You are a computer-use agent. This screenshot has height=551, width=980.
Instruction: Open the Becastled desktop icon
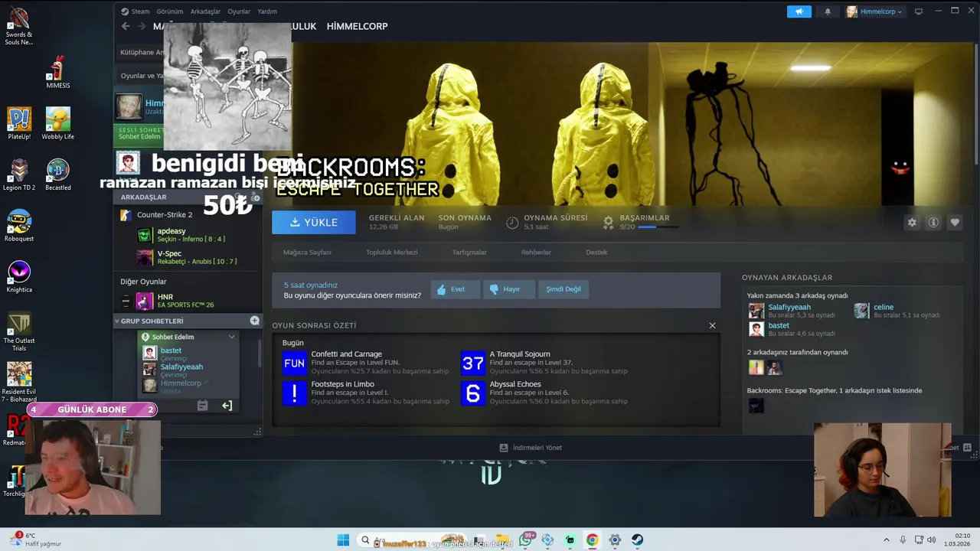(x=57, y=174)
